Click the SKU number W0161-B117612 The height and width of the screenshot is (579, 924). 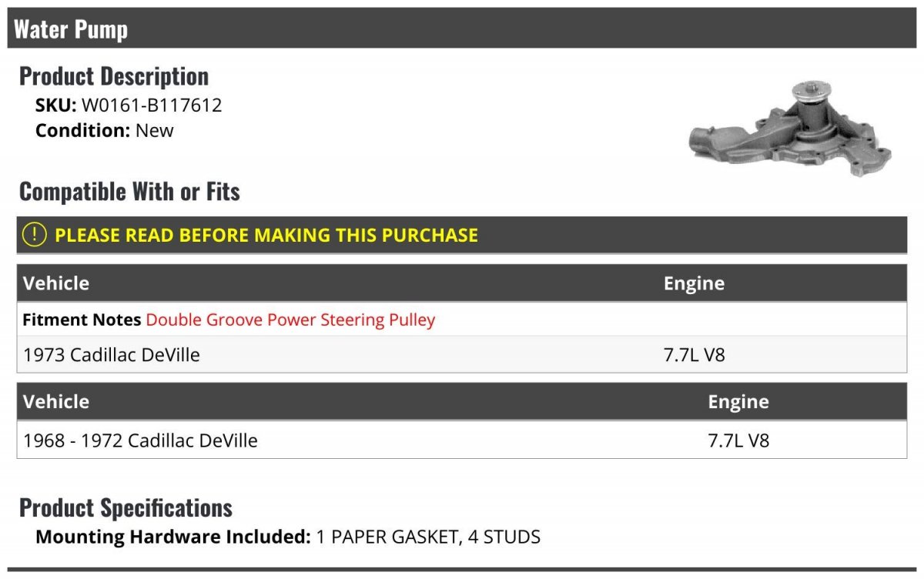[152, 105]
